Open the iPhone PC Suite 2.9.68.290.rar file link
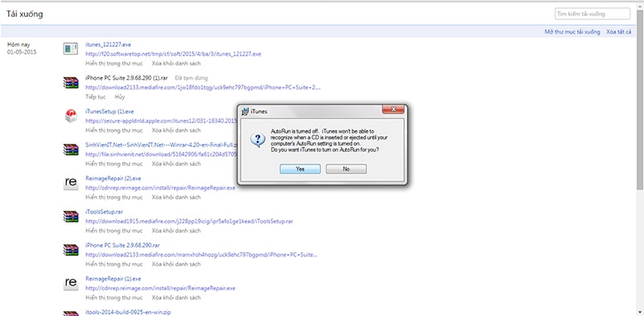The height and width of the screenshot is (316, 644). point(122,245)
